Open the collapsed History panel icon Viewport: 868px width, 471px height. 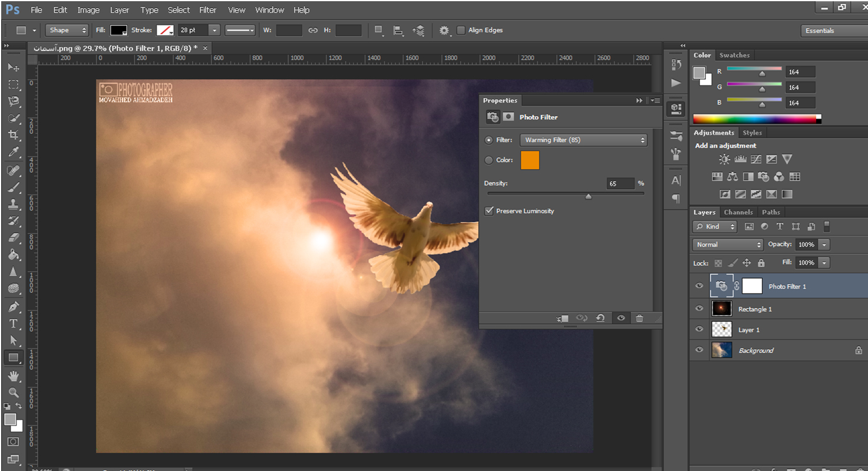676,65
